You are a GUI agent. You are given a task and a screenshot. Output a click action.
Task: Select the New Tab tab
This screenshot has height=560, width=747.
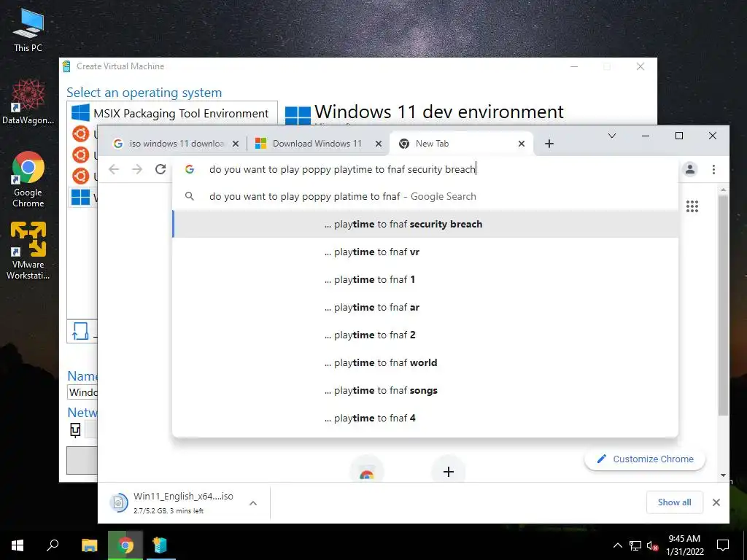pos(461,144)
